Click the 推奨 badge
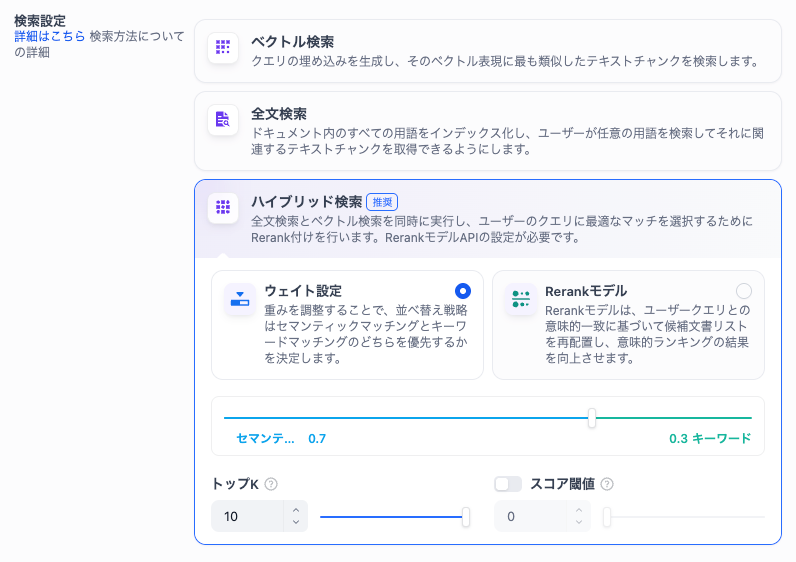The image size is (796, 562). pyautogui.click(x=382, y=202)
